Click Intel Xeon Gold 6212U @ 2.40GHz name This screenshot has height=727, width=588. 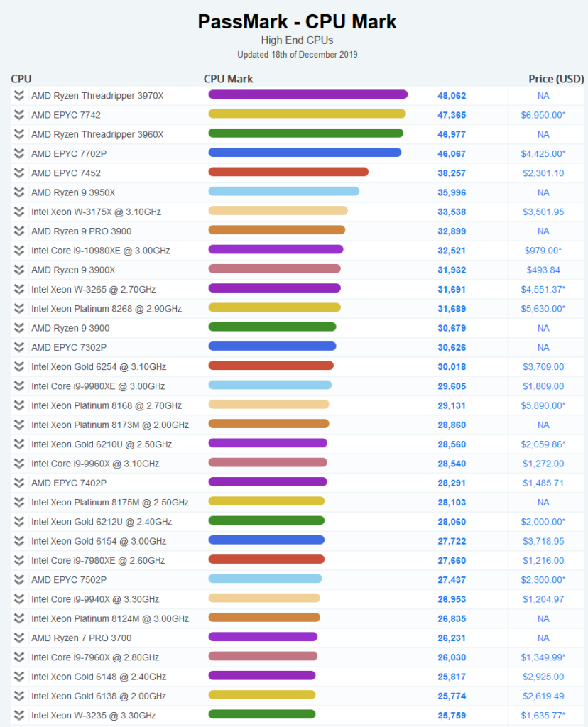point(102,522)
